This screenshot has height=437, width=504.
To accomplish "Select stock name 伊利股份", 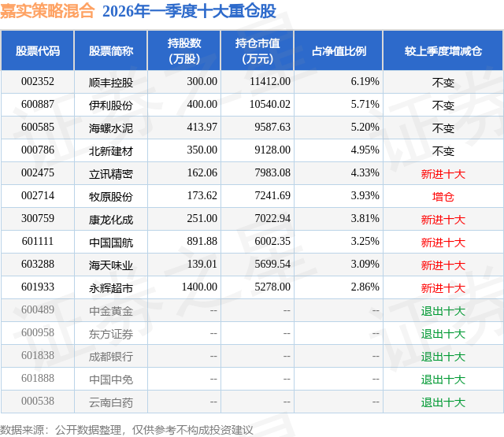I will [111, 106].
